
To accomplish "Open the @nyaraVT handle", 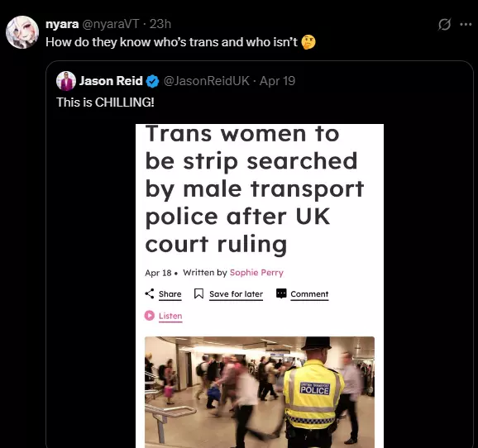I will click(x=111, y=24).
